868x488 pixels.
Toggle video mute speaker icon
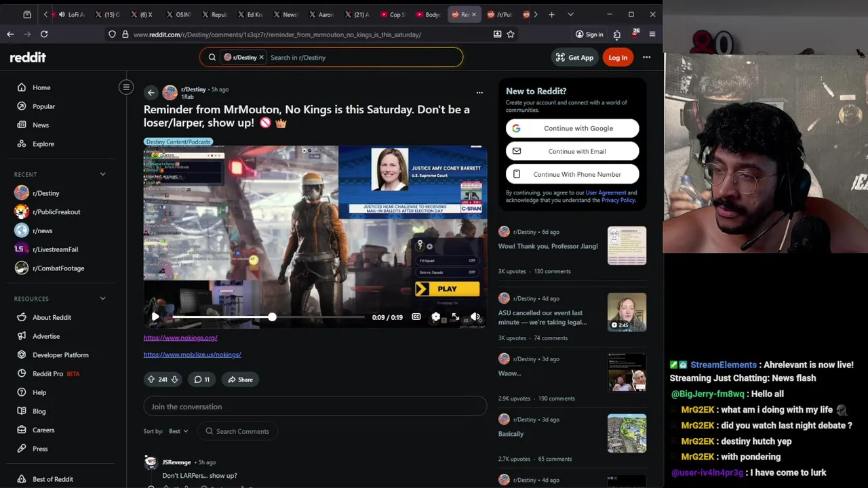click(x=475, y=317)
